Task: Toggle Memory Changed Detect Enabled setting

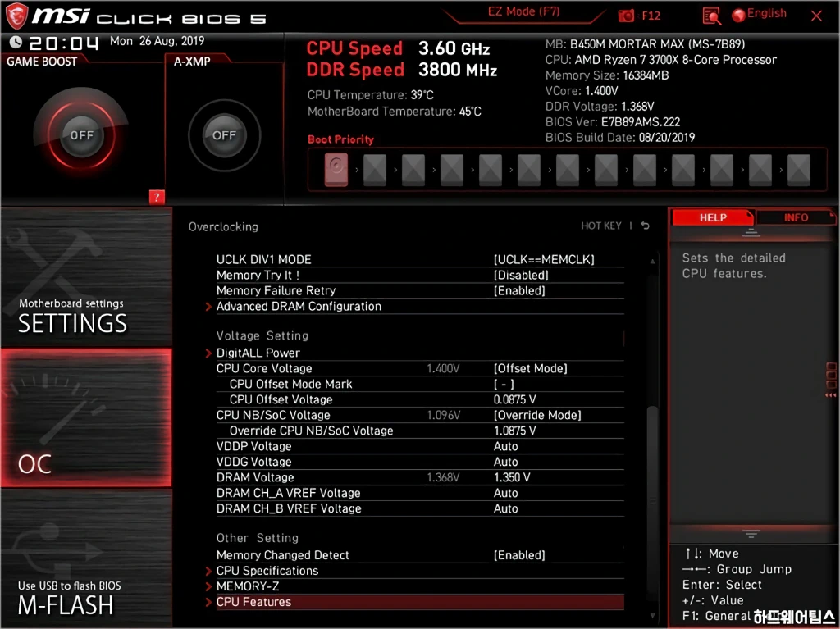Action: 519,555
